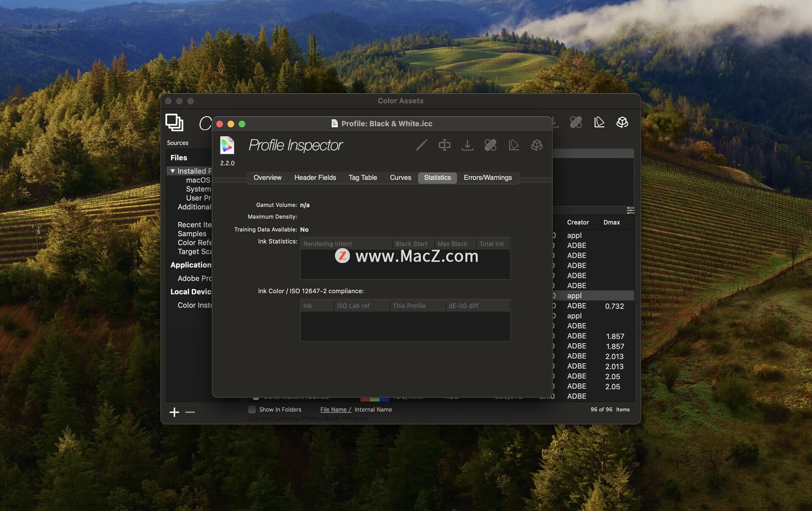Open the Errors/Warnings tab
This screenshot has width=812, height=511.
click(488, 178)
